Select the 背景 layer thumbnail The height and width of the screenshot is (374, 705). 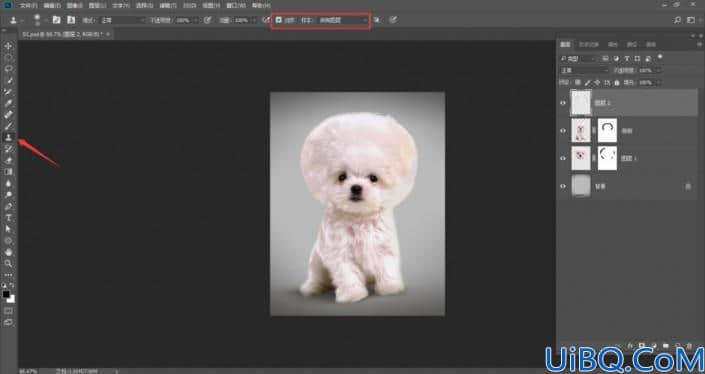[x=580, y=186]
